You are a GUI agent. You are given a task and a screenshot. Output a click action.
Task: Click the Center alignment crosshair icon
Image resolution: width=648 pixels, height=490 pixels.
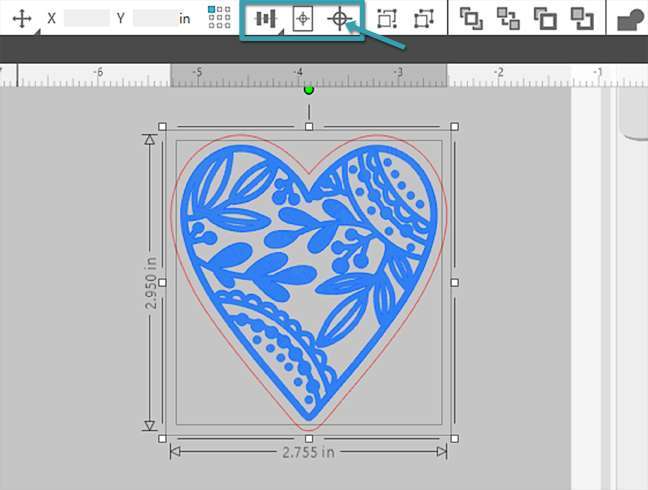click(x=340, y=19)
